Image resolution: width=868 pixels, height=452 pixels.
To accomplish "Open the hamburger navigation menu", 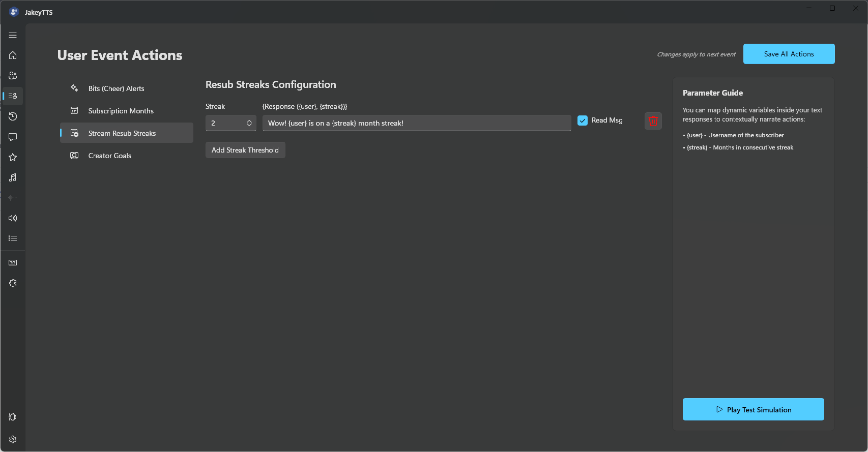I will coord(13,35).
